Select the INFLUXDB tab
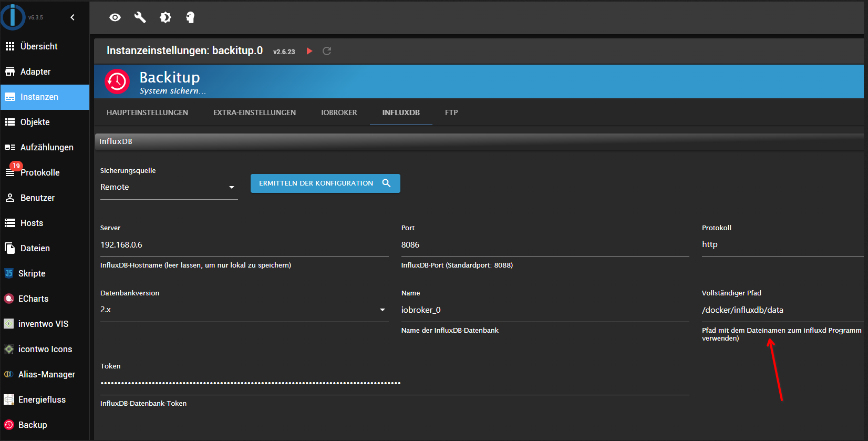 click(x=401, y=112)
